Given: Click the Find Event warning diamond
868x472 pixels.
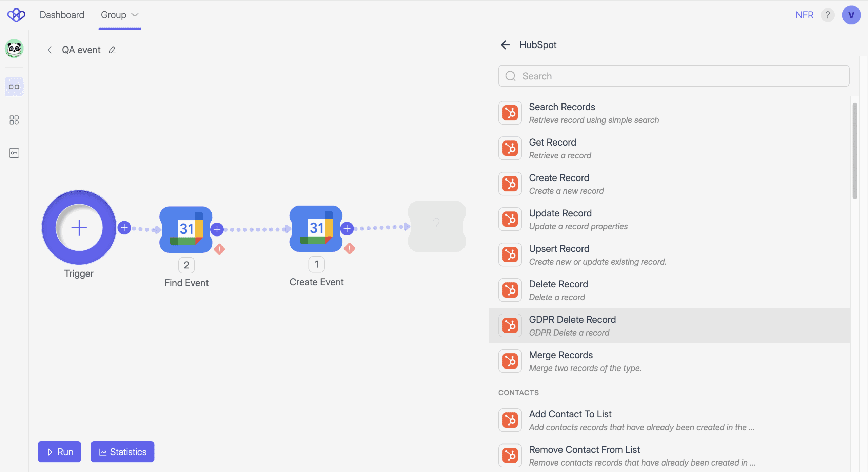Looking at the screenshot, I should 219,249.
